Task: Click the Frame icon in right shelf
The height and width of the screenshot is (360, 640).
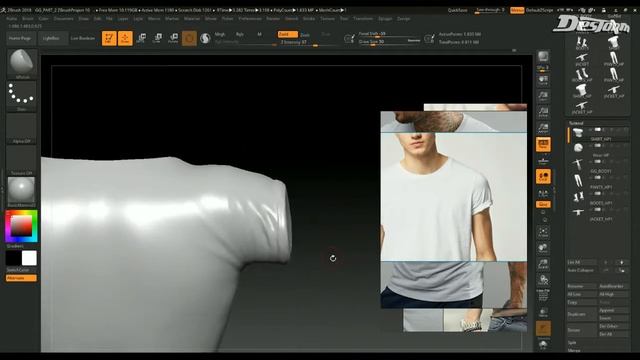Action: pyautogui.click(x=543, y=233)
